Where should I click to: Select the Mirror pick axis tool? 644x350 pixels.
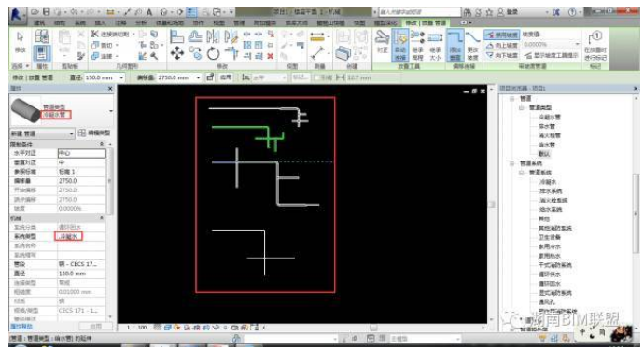213,36
